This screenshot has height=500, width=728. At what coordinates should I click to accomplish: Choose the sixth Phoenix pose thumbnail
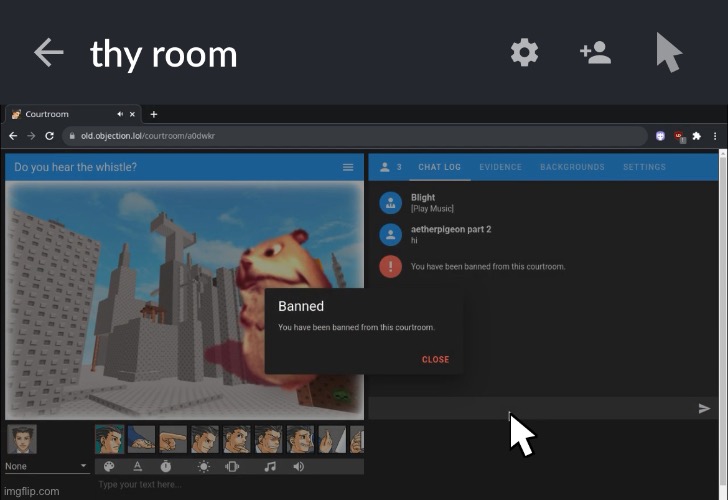[268, 439]
